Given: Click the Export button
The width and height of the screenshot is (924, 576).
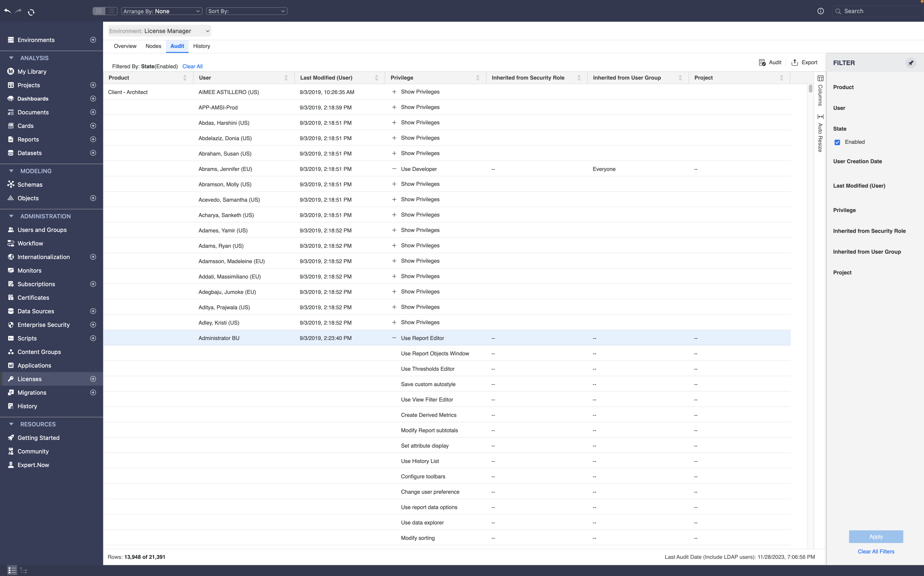Looking at the screenshot, I should coord(804,62).
